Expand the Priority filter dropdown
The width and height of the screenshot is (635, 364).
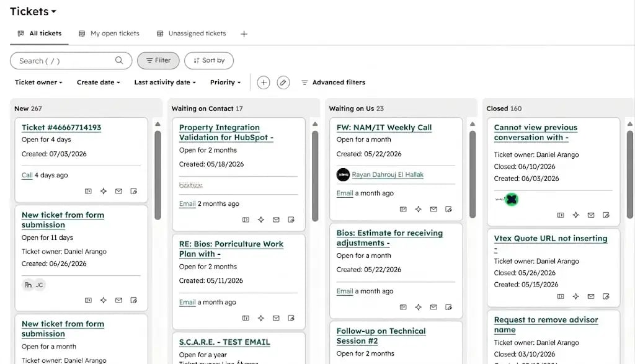tap(226, 82)
